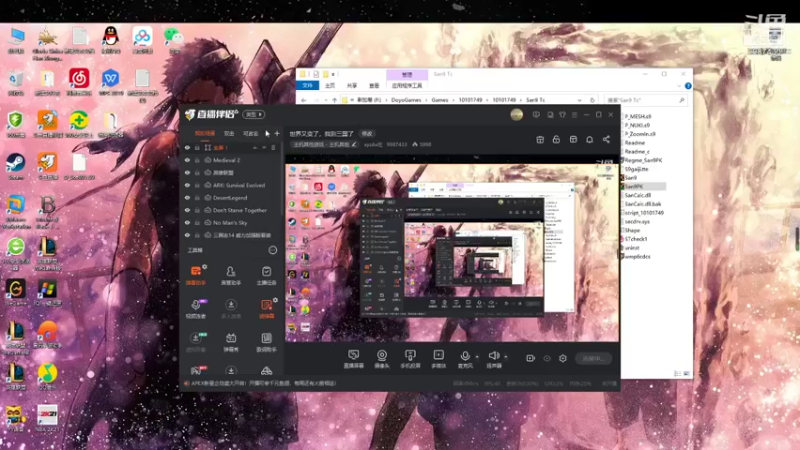Screen dimensions: 800x450
Task: Open the Share tab in Explorer ribbon
Action: coord(352,85)
